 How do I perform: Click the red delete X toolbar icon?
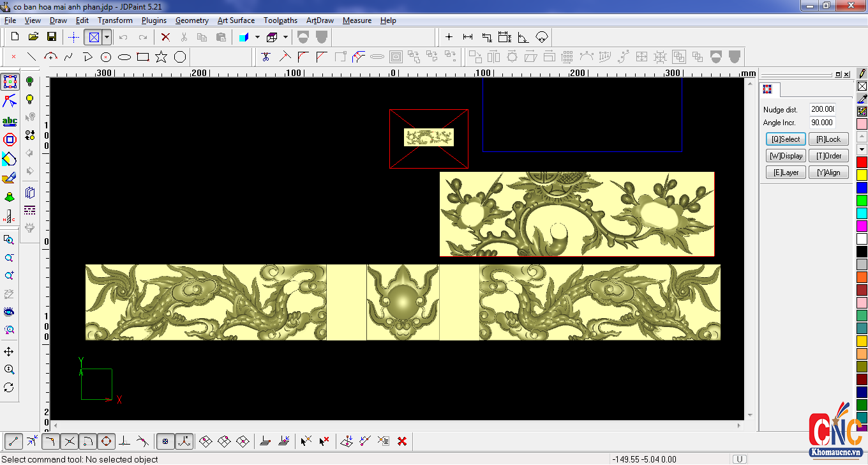pos(165,37)
